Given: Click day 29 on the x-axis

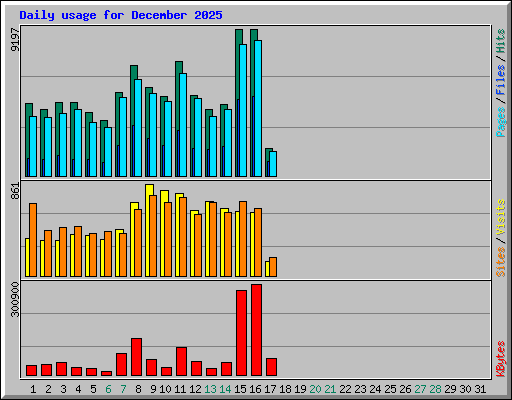Looking at the screenshot, I should pyautogui.click(x=450, y=389).
